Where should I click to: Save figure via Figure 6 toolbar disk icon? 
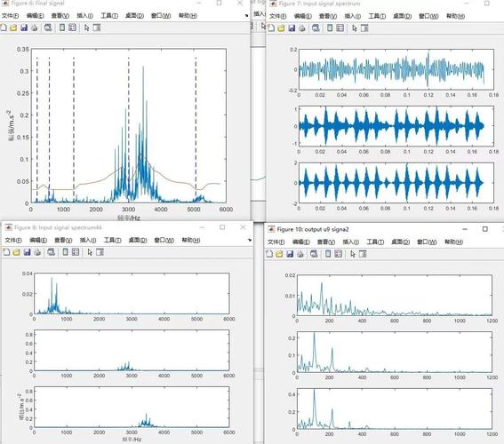click(x=24, y=28)
